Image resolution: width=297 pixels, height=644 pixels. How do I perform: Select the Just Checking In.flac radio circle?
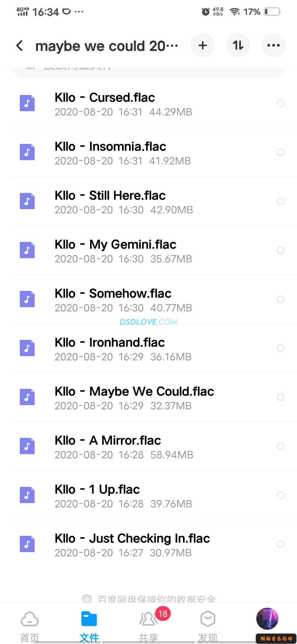click(x=280, y=544)
